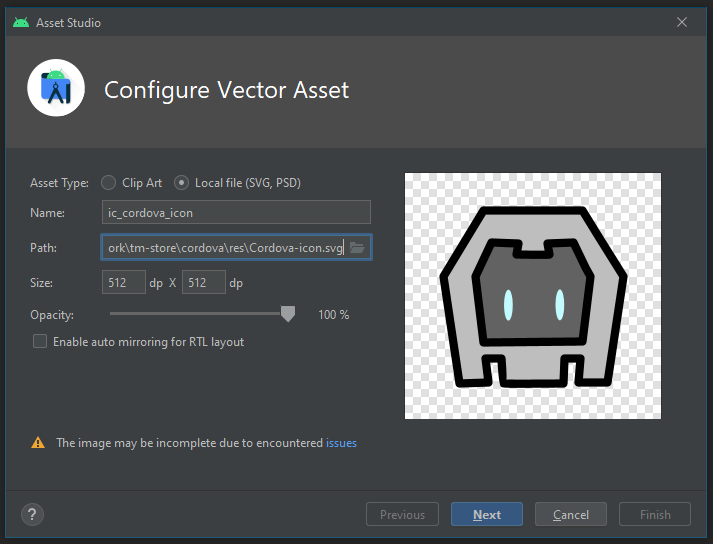The width and height of the screenshot is (713, 544).
Task: Click the yellow warning triangle icon
Action: click(x=38, y=443)
